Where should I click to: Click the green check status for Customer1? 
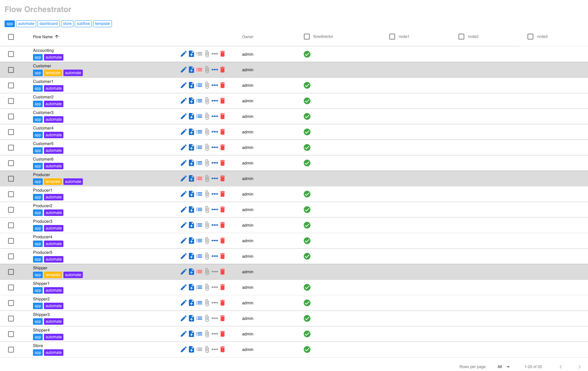click(307, 85)
